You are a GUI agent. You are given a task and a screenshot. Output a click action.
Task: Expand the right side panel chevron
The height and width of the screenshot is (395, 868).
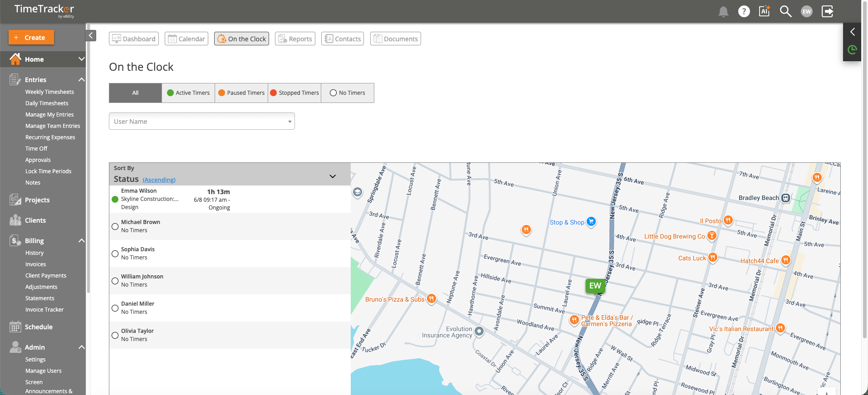852,32
